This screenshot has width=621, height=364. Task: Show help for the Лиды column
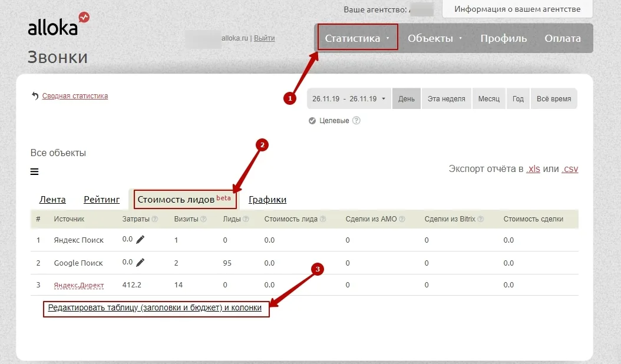click(x=246, y=219)
